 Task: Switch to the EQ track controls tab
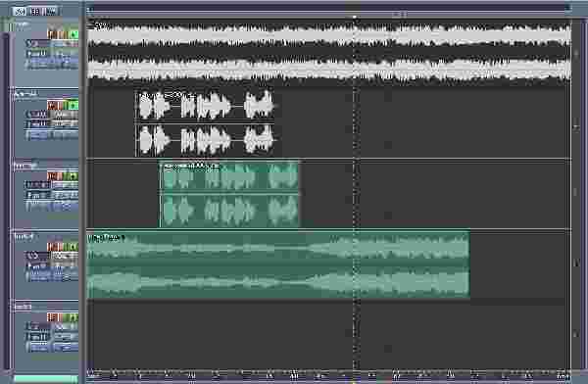click(x=35, y=12)
